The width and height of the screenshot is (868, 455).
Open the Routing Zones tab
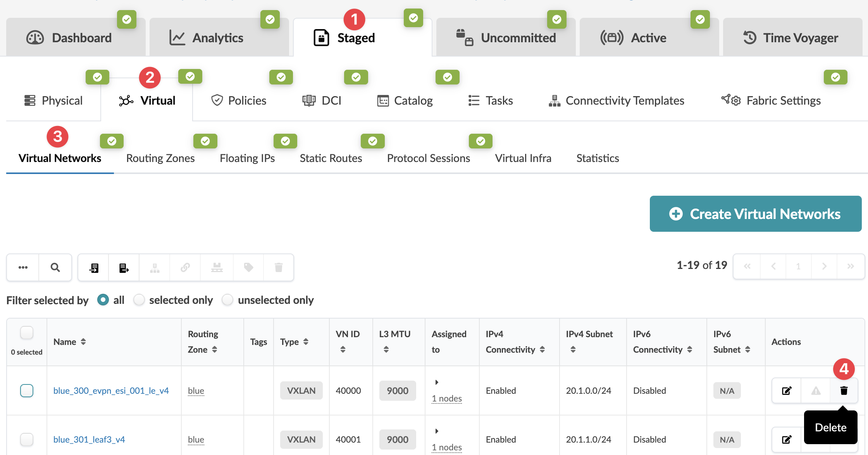(x=160, y=158)
